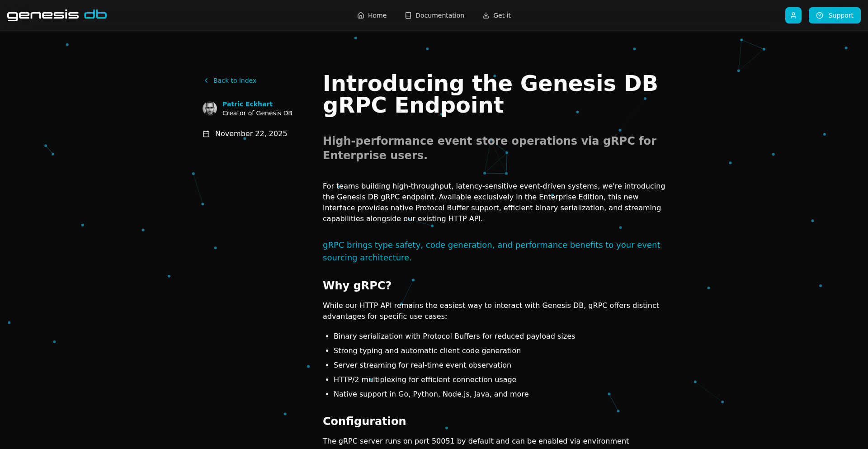Select the genesis db logo
This screenshot has width=868, height=449.
point(57,14)
